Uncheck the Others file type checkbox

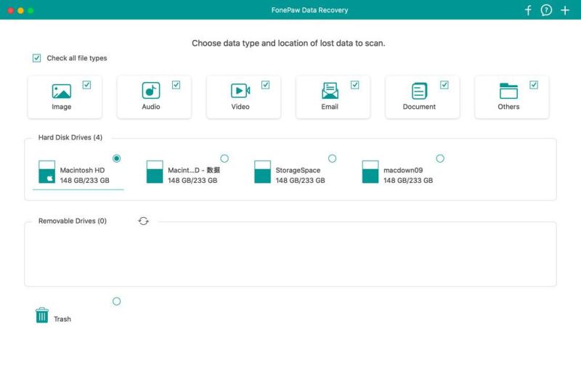pos(534,85)
